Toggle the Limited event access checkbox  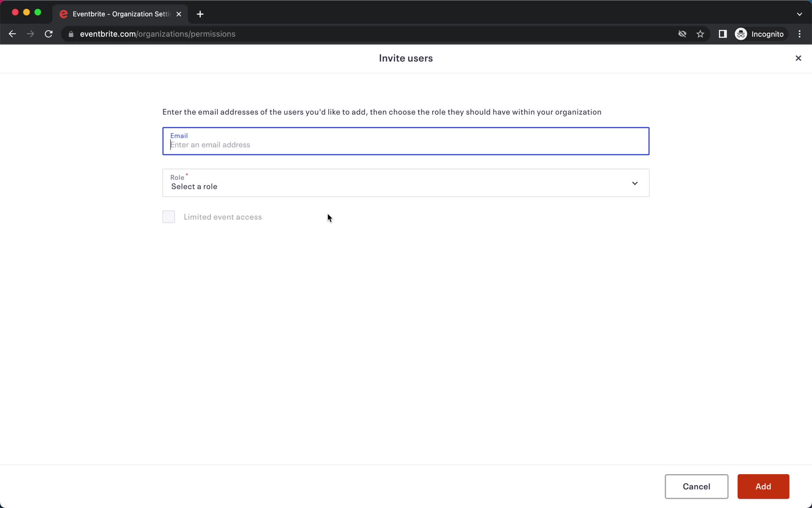168,217
